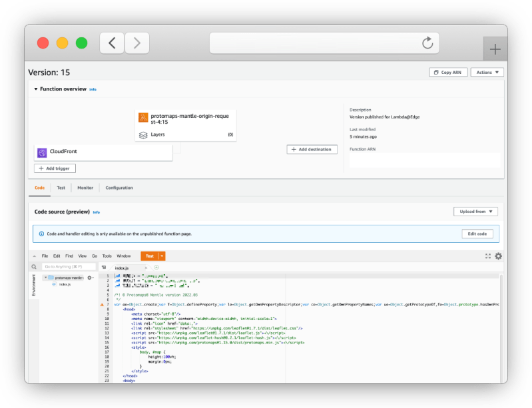
Task: Open the Edit menu in editor
Action: [57, 256]
